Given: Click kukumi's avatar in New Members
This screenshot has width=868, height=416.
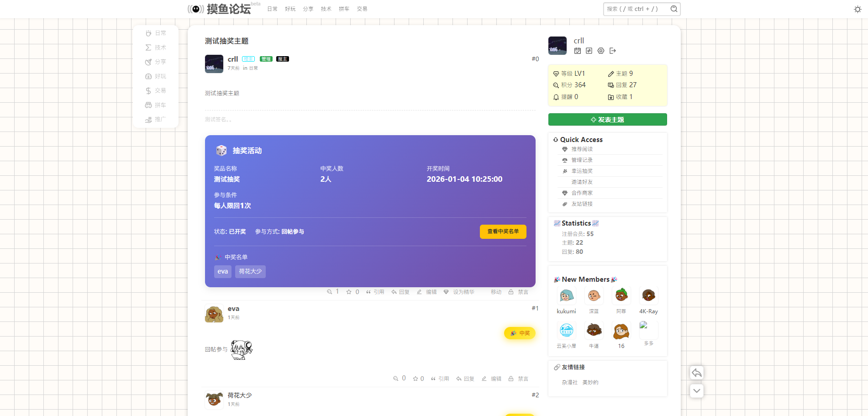Looking at the screenshot, I should 566,296.
